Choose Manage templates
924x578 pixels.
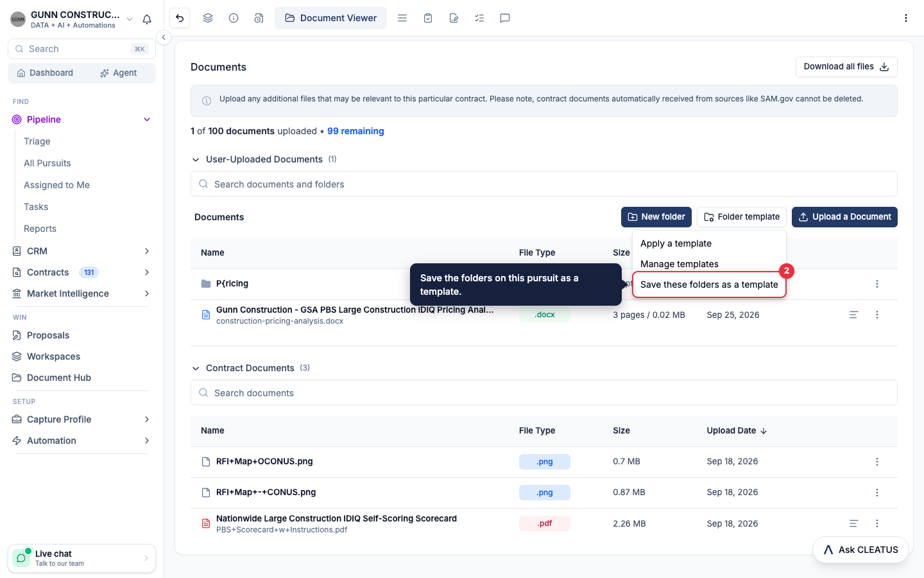pos(709,264)
